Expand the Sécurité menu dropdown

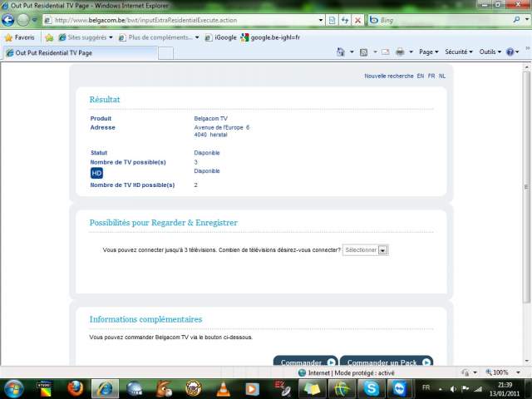coord(458,52)
